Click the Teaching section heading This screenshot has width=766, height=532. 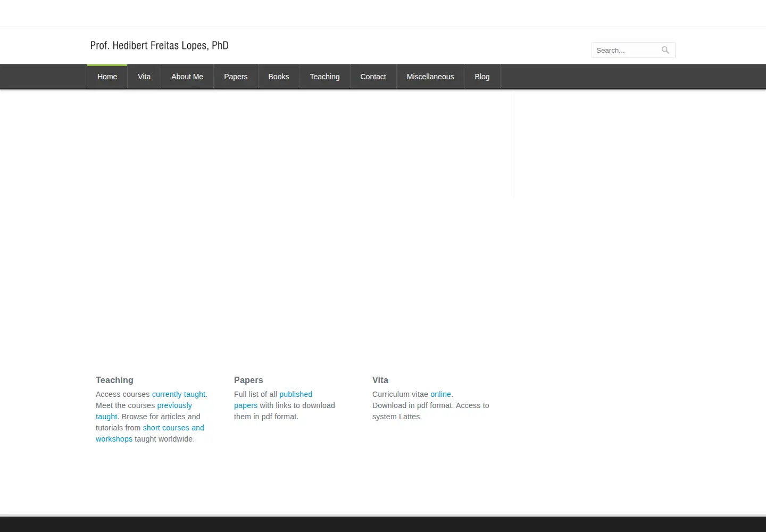pos(114,380)
